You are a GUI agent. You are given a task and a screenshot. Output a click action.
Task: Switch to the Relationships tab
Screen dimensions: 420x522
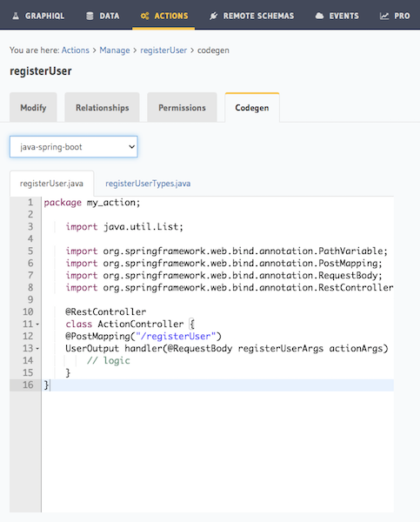point(102,108)
